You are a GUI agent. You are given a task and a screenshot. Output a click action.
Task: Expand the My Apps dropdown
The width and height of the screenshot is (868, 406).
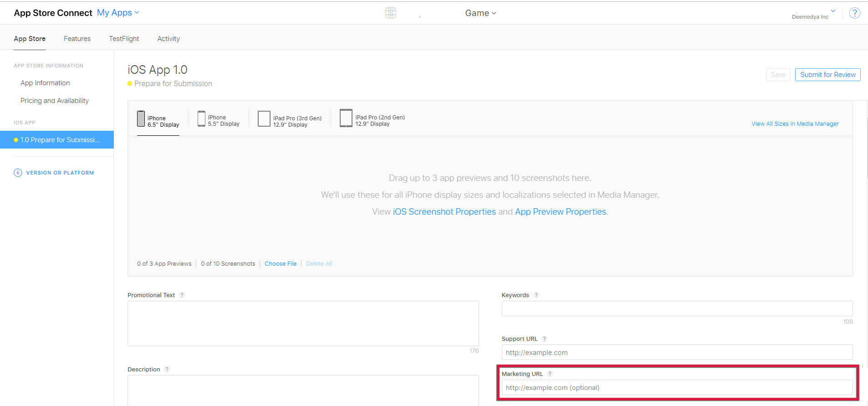[118, 13]
